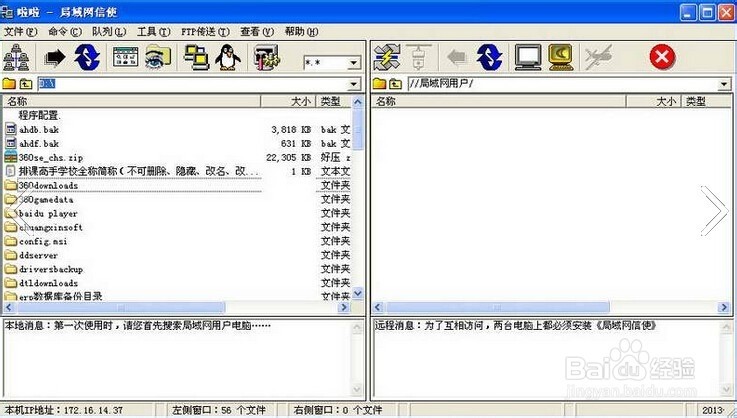Open the FTP传送(T) menu

205,32
